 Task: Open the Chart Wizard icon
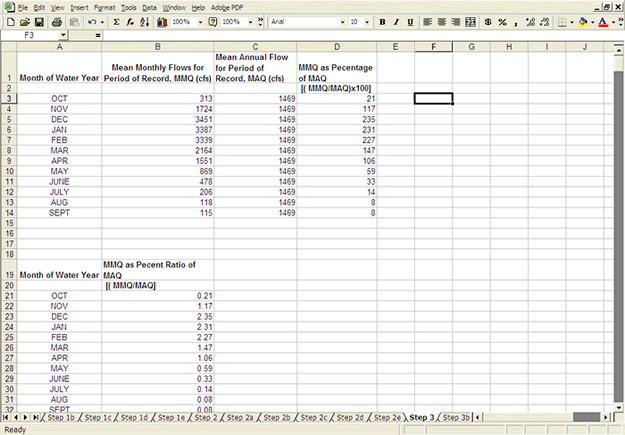[163, 21]
